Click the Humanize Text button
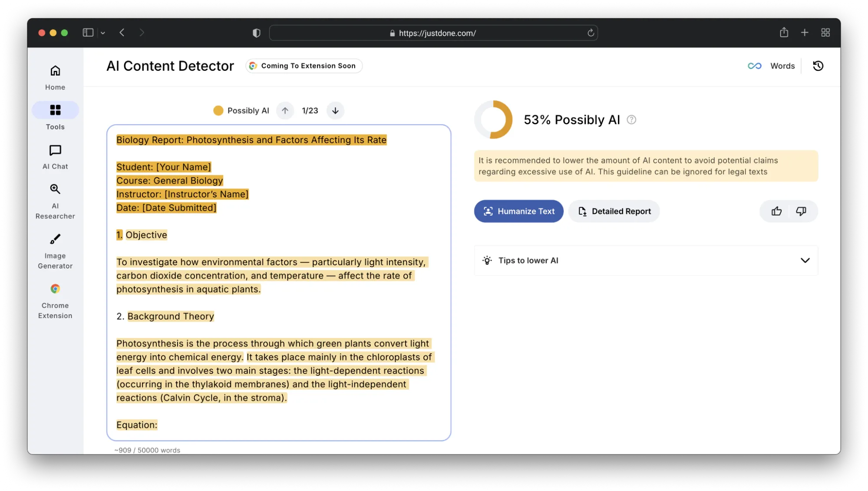Screen dimensions: 868x491 (518, 211)
